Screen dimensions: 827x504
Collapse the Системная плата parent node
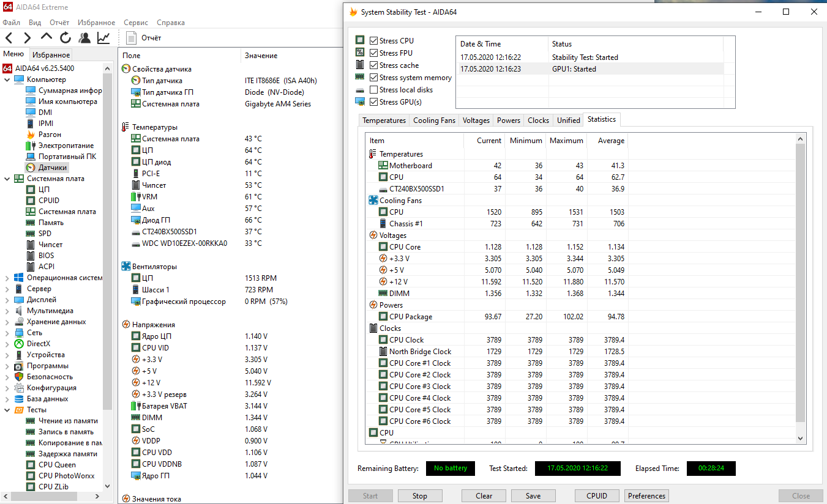coord(7,179)
